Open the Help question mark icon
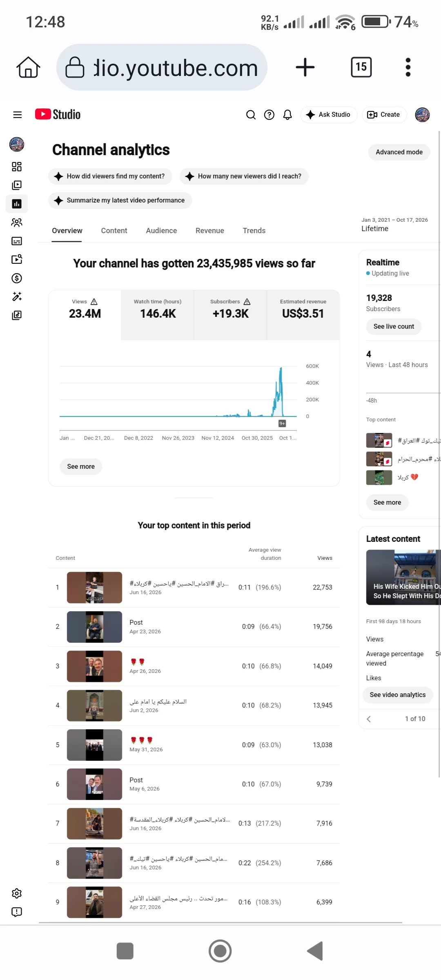Image resolution: width=441 pixels, height=980 pixels. (269, 115)
